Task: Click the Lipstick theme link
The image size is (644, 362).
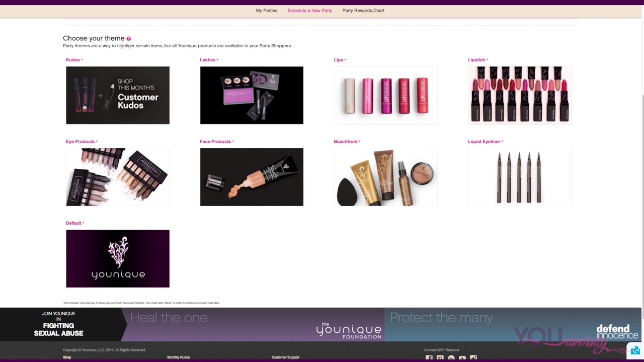Action: [x=477, y=60]
